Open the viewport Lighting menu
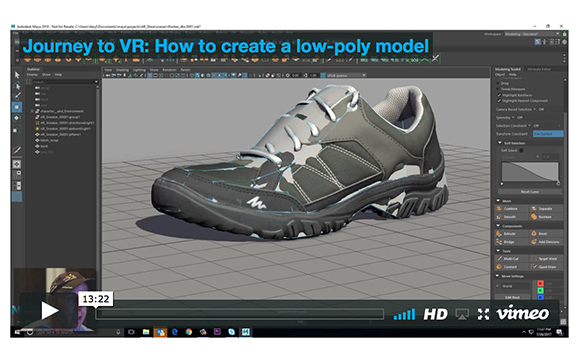The width and height of the screenshot is (580, 363). point(139,70)
